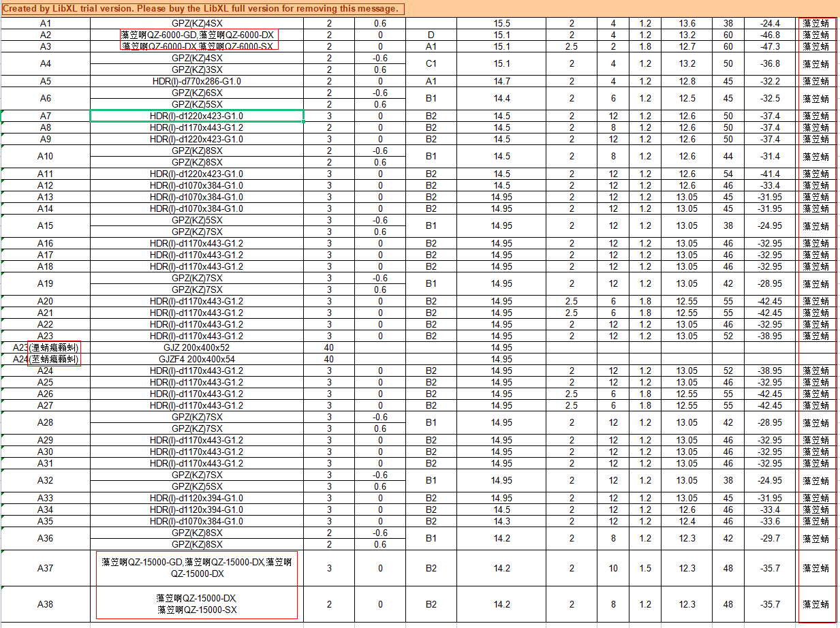Click the 14.3 cell in row A35
Viewport: 840px width, 628px height.
pyautogui.click(x=501, y=521)
